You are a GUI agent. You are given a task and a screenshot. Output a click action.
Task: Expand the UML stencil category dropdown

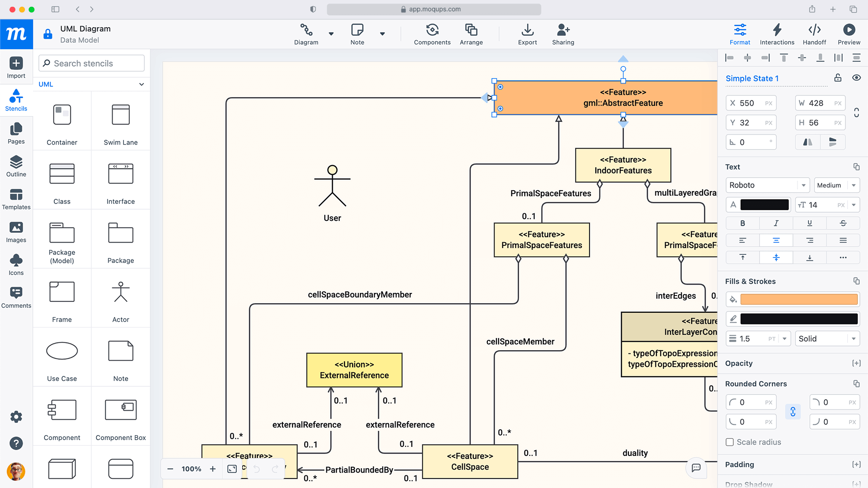click(x=142, y=84)
